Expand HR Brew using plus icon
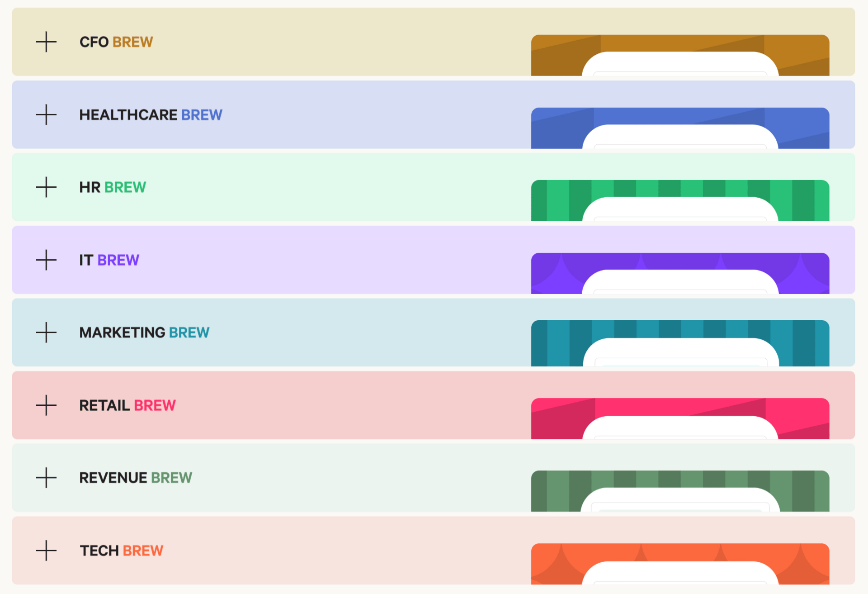868x594 pixels. coord(46,187)
